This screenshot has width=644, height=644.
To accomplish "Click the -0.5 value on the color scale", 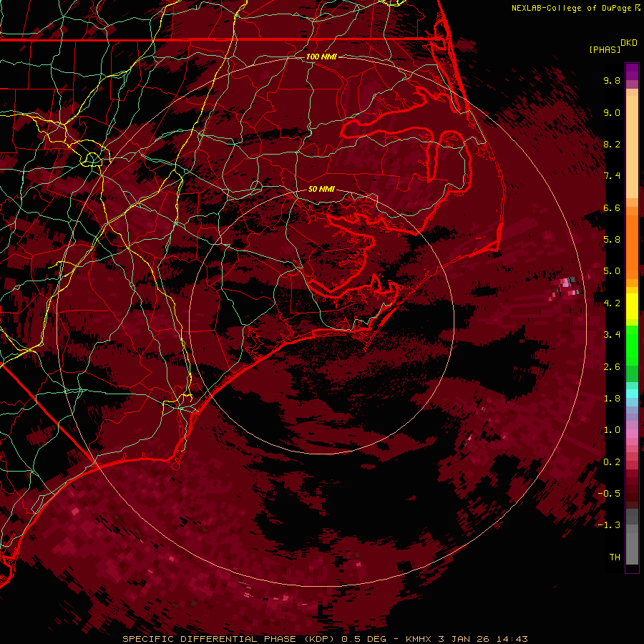I will pos(609,494).
